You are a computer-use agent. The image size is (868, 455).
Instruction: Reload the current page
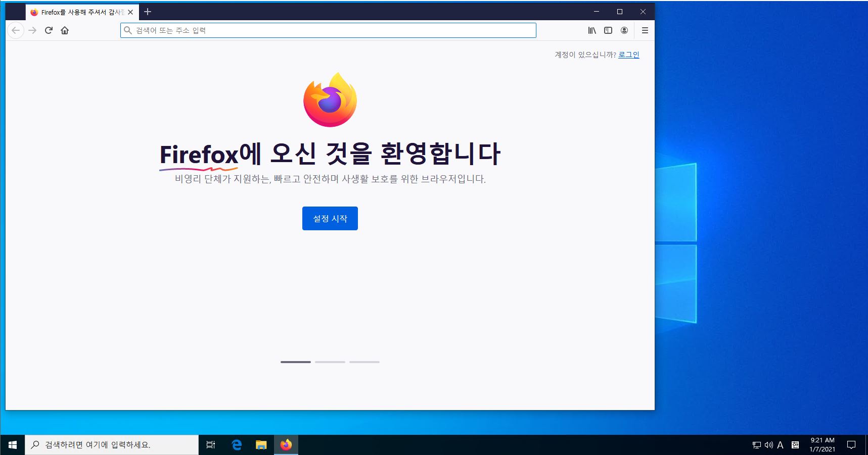[x=49, y=30]
